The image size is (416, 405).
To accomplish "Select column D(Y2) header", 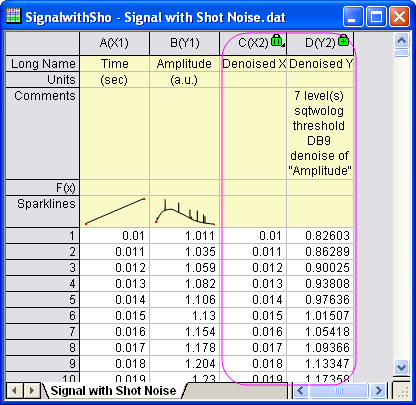I will coord(320,43).
